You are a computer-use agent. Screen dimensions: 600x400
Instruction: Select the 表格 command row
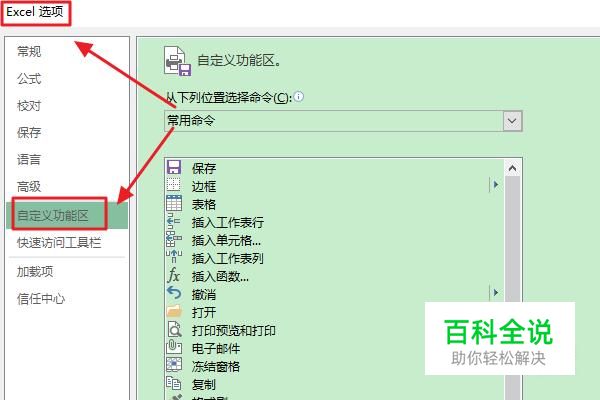point(334,204)
